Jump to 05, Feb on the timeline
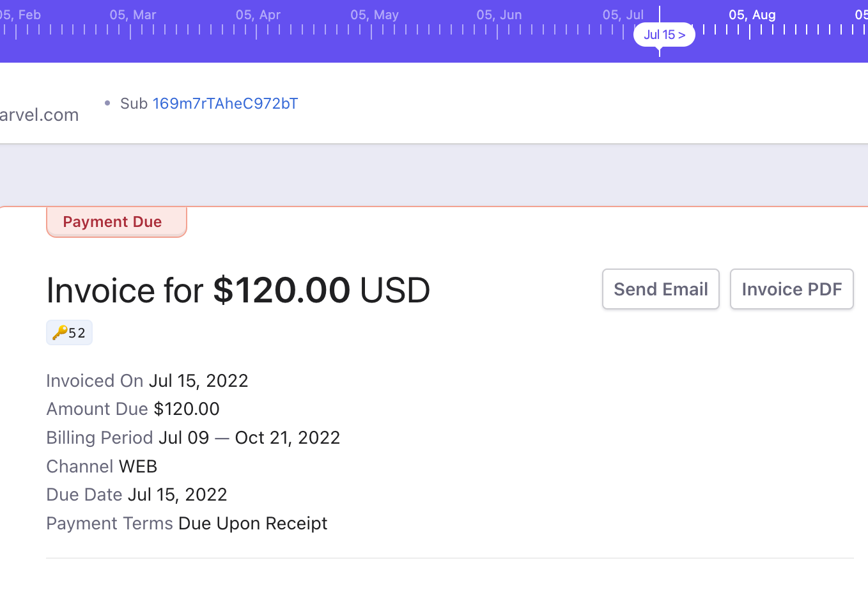The height and width of the screenshot is (601, 868). pos(20,15)
